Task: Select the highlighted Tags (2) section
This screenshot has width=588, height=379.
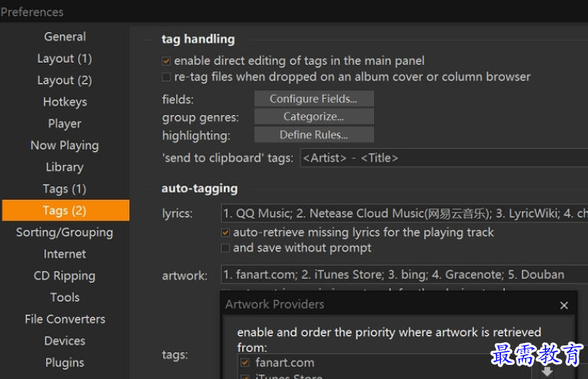Action: coord(66,210)
